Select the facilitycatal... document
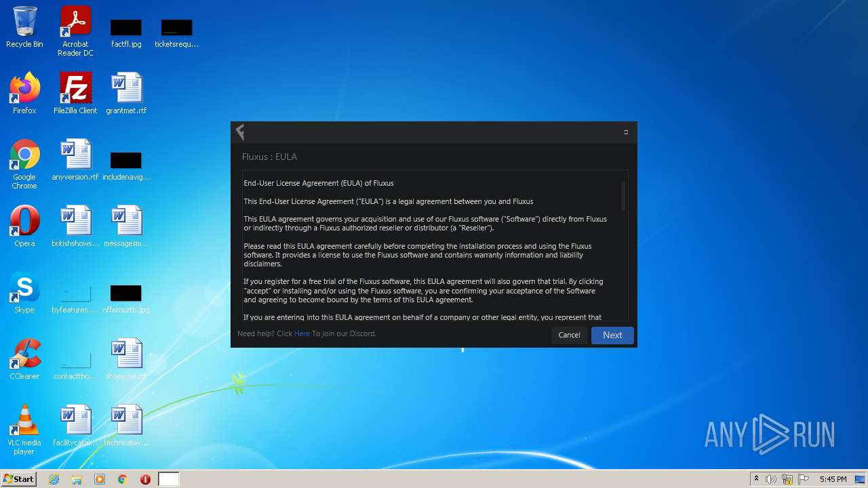The height and width of the screenshot is (488, 868). (75, 426)
